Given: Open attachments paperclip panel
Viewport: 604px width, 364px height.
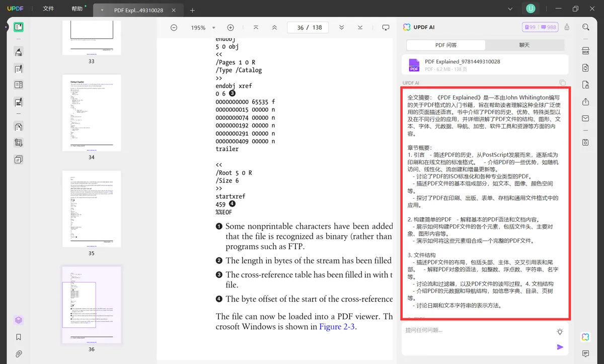Looking at the screenshot, I should pos(19,353).
